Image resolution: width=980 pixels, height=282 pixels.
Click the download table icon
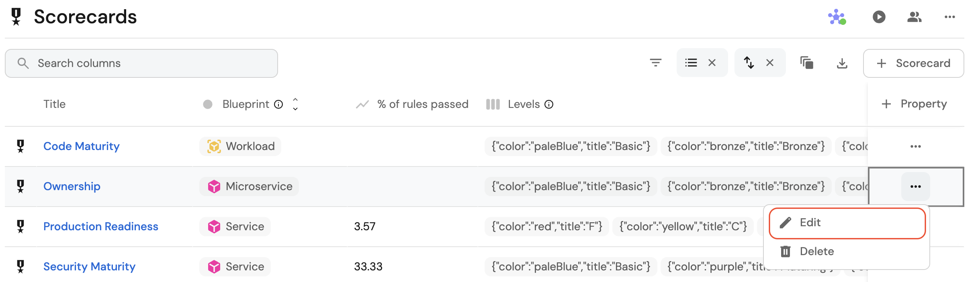tap(842, 63)
